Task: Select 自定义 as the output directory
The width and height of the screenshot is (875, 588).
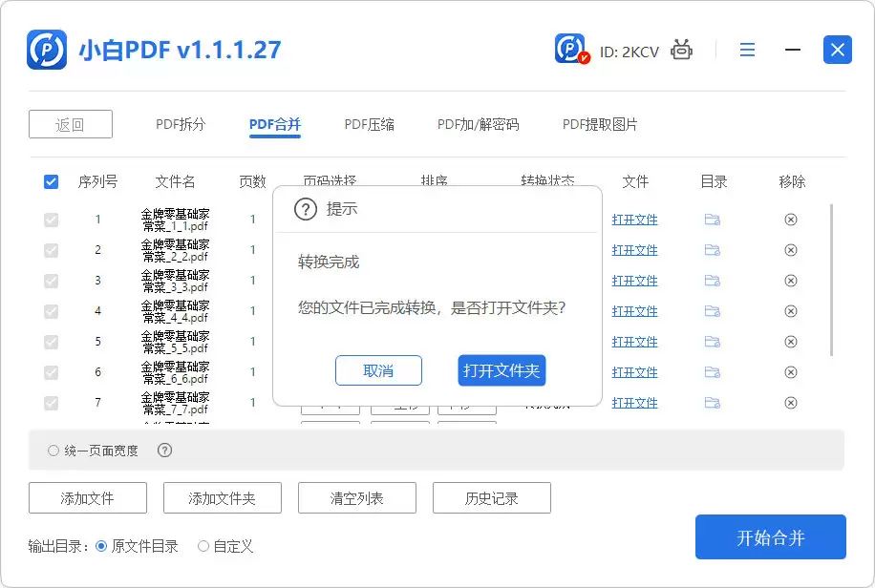Action: (x=202, y=546)
